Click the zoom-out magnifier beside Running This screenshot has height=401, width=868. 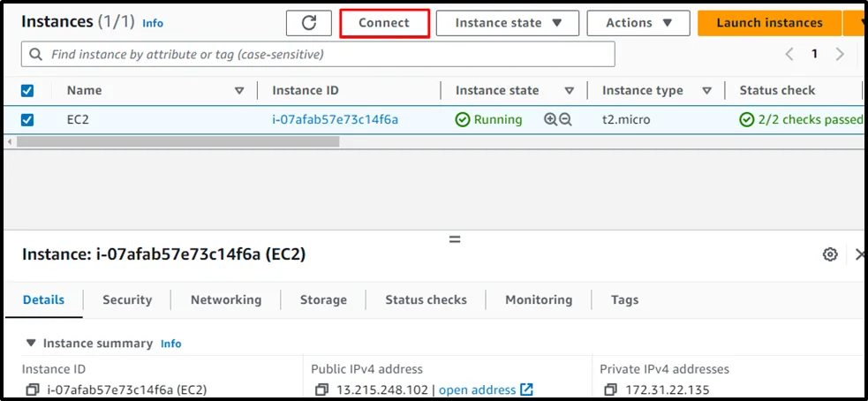[x=566, y=119]
